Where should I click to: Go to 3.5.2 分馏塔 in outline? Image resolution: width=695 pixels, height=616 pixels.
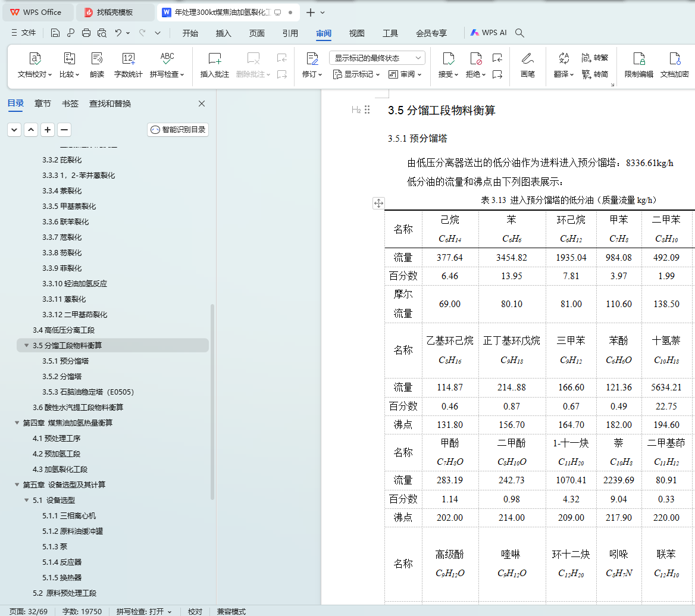click(x=62, y=377)
